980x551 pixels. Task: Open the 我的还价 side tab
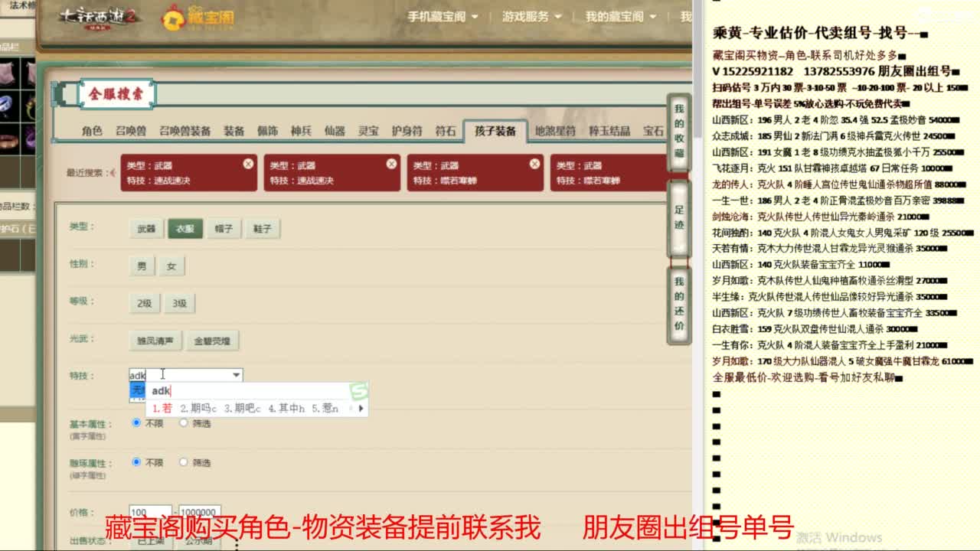pos(679,305)
